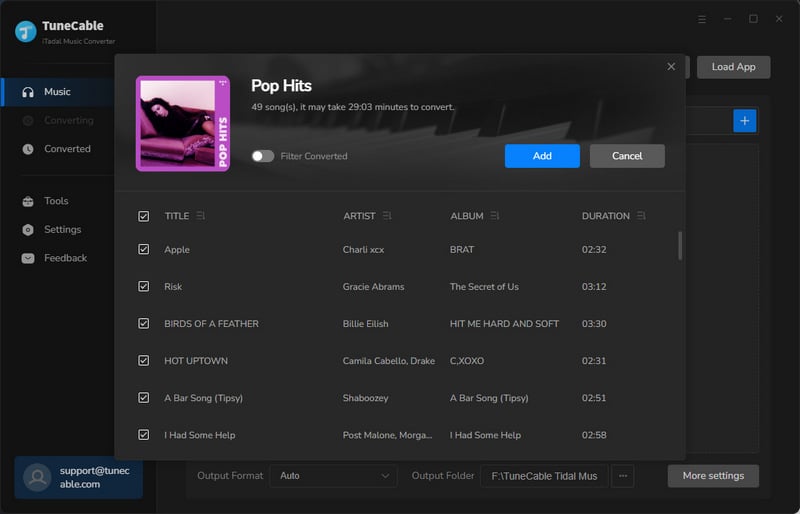Click the Converted clock icon
The width and height of the screenshot is (800, 514).
pyautogui.click(x=28, y=149)
